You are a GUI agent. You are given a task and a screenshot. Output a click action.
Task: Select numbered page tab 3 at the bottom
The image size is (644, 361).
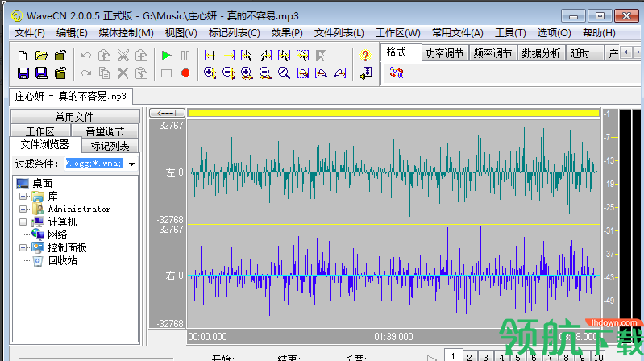click(x=485, y=356)
